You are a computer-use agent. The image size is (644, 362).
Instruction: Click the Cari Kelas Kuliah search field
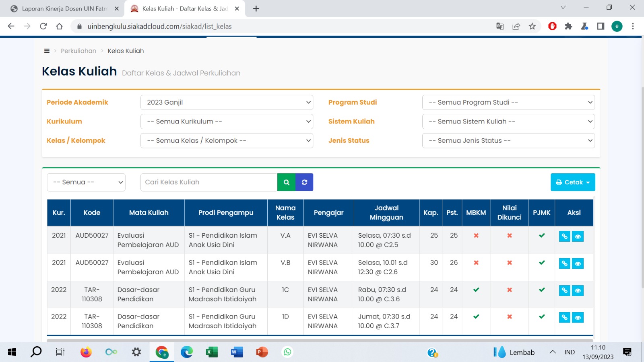[208, 182]
